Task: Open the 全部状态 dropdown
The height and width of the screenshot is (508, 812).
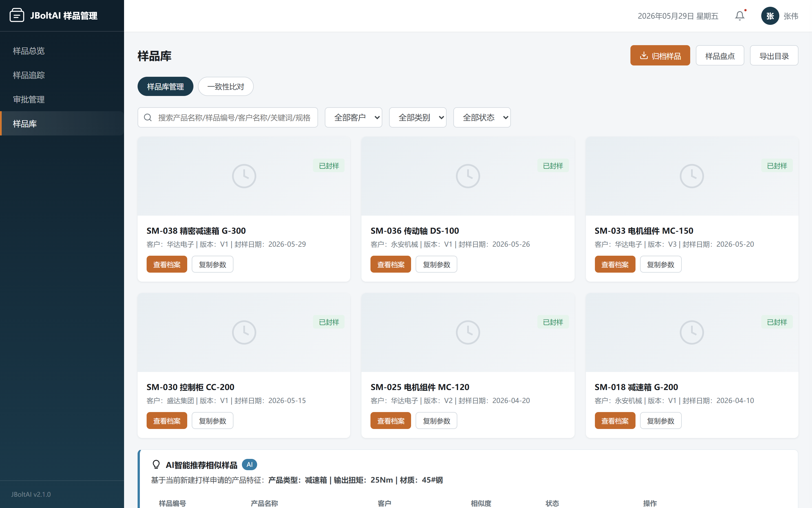Action: tap(482, 118)
